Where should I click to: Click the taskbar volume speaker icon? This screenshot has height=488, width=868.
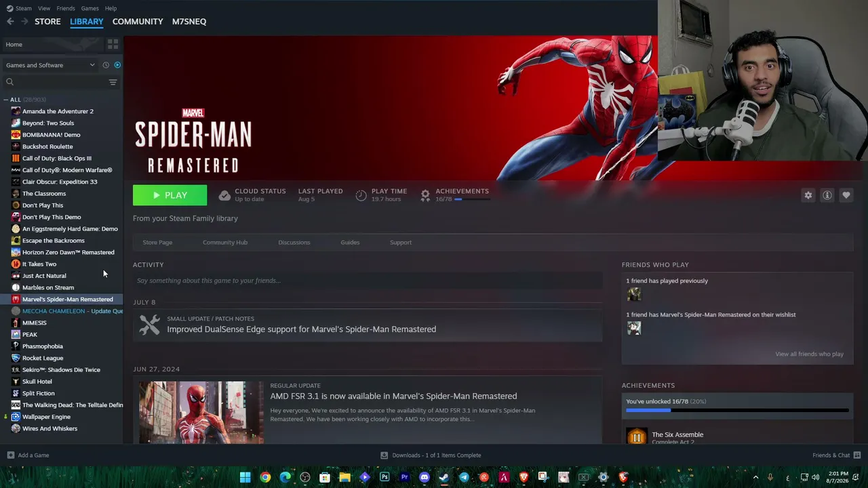[817, 477]
